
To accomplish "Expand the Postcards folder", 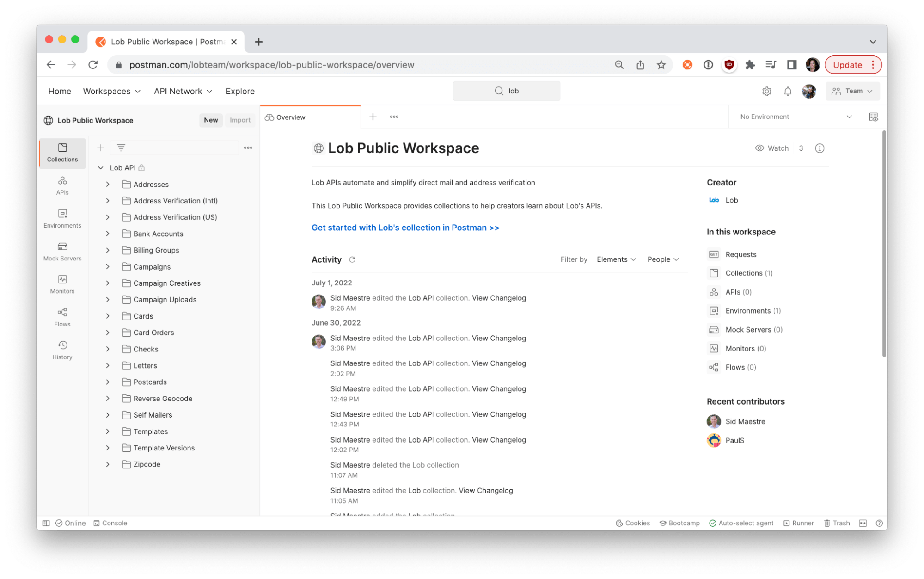I will [108, 382].
